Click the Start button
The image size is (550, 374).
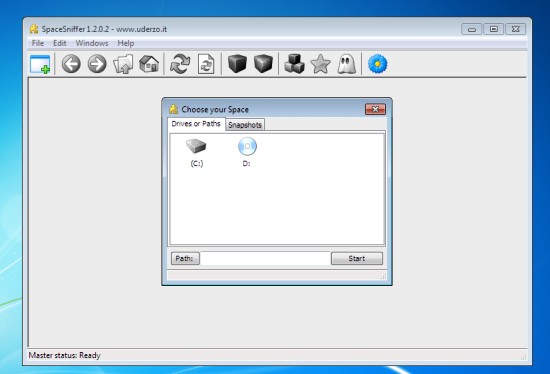click(x=357, y=259)
